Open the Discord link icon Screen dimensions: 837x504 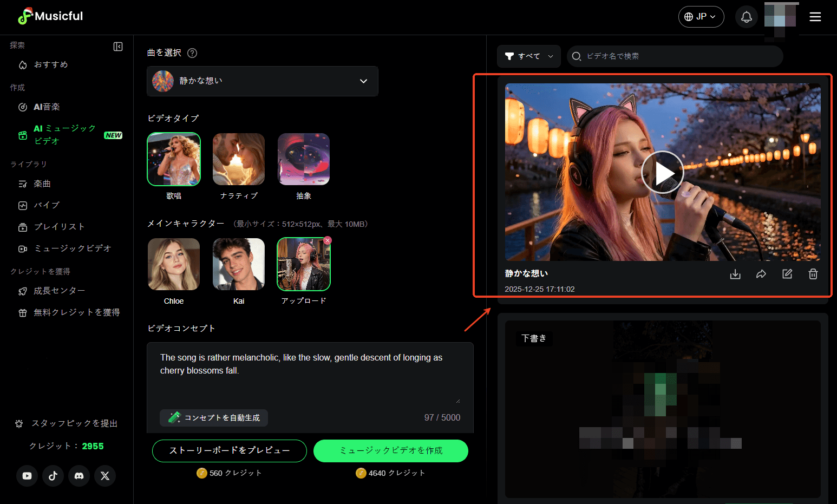(x=79, y=476)
